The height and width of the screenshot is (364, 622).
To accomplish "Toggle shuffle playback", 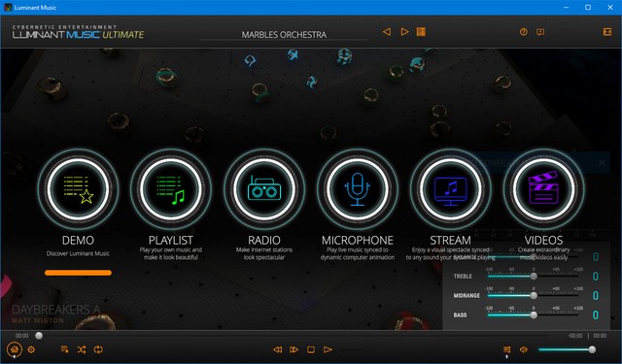I will pyautogui.click(x=82, y=349).
